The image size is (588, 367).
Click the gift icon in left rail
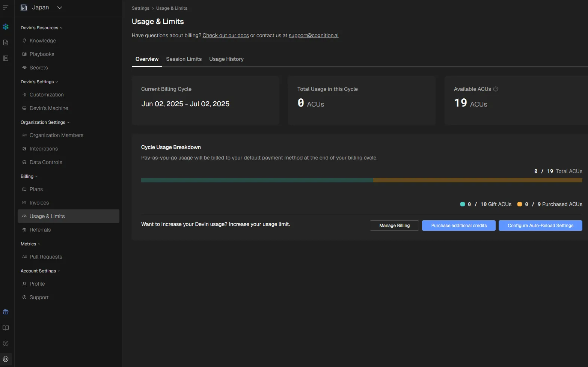pos(6,312)
